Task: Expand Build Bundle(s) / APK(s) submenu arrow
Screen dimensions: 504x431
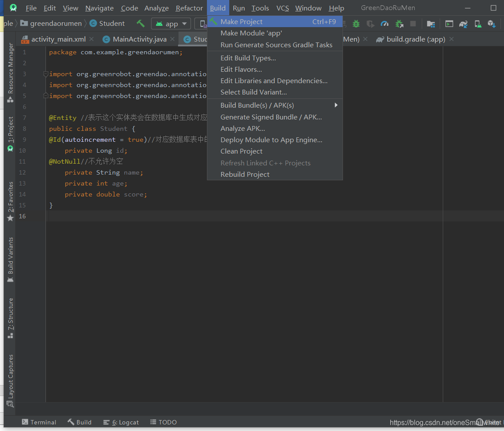Action: pos(336,105)
